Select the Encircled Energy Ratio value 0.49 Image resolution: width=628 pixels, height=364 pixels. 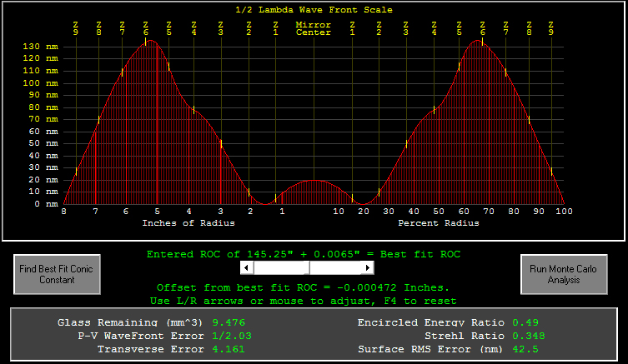coord(525,322)
